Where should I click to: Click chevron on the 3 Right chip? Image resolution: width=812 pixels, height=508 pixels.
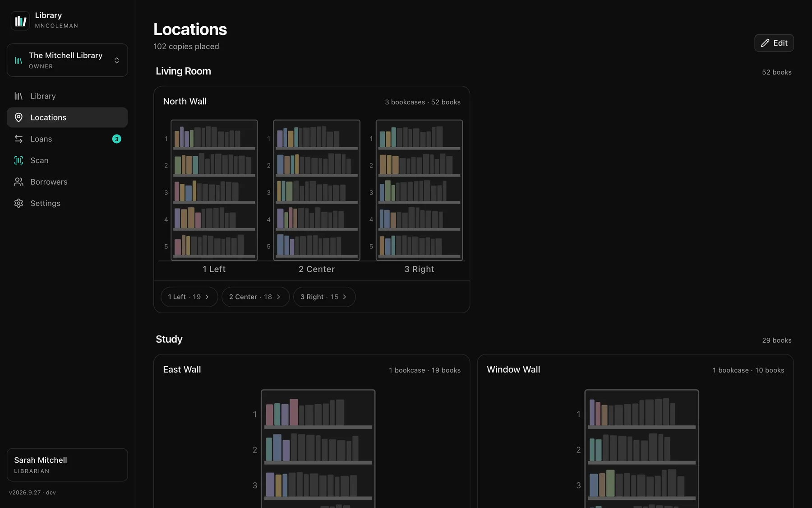pyautogui.click(x=345, y=297)
